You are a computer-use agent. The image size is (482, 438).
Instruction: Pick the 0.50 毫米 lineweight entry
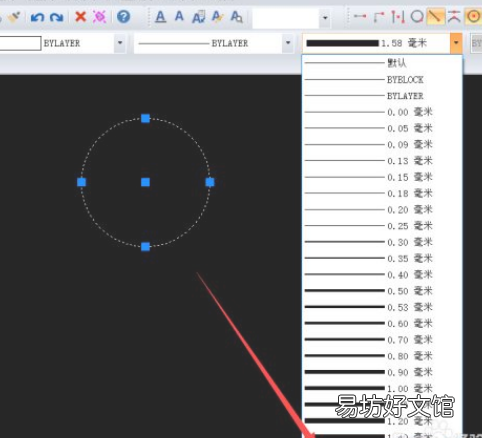[382, 291]
